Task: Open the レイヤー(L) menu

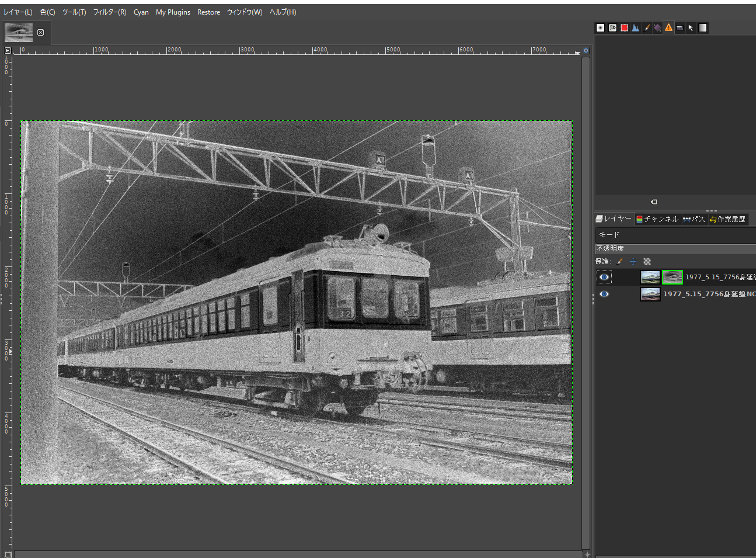Action: pyautogui.click(x=18, y=12)
